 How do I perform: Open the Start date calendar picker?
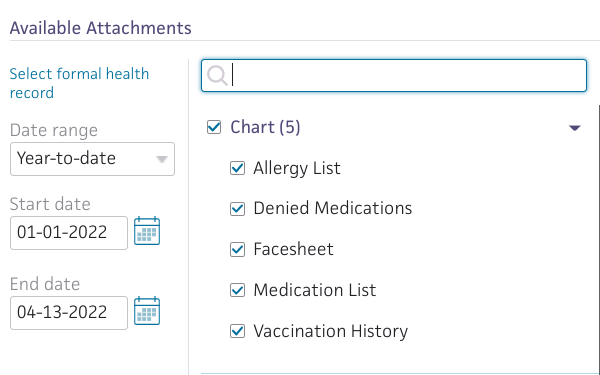pyautogui.click(x=147, y=231)
